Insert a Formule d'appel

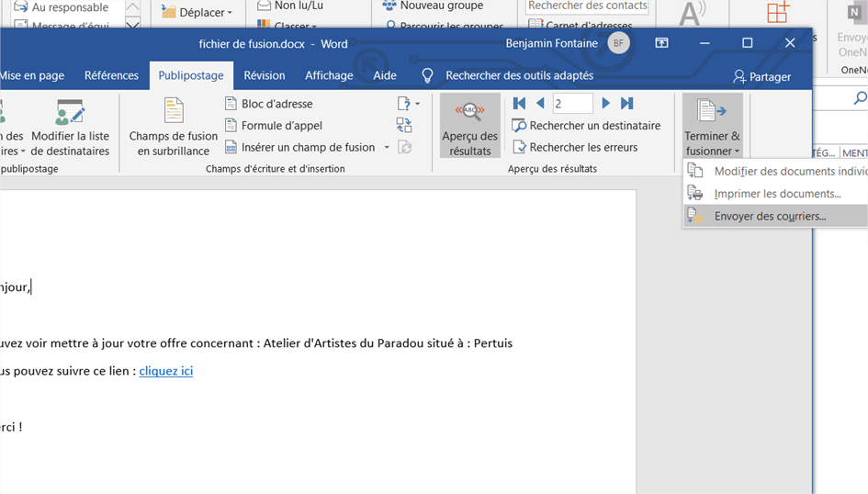pos(274,126)
